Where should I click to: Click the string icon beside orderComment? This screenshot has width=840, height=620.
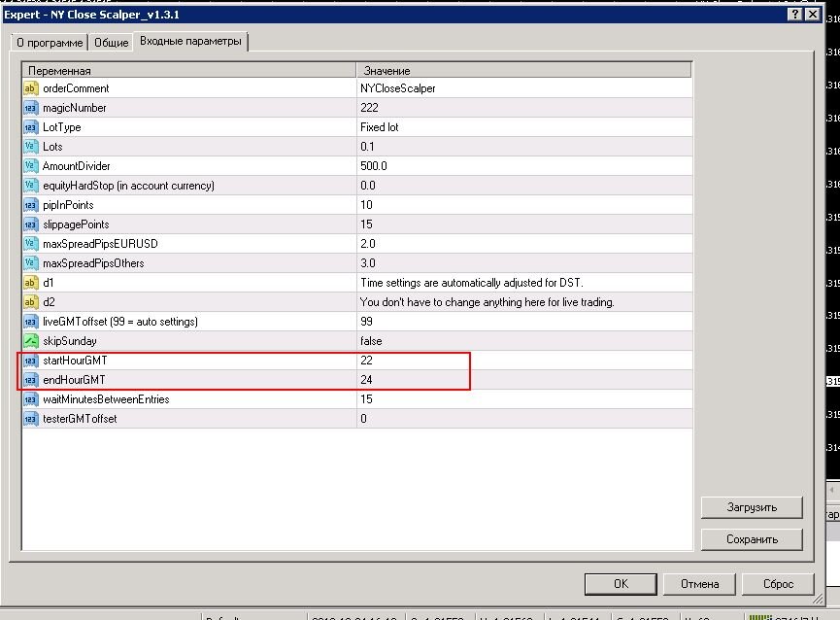tap(30, 88)
